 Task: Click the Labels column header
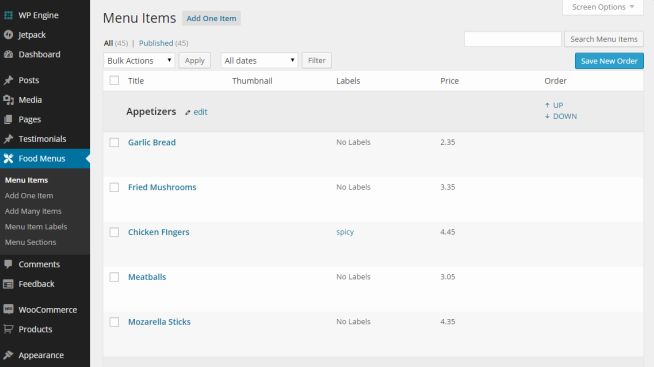pyautogui.click(x=348, y=81)
